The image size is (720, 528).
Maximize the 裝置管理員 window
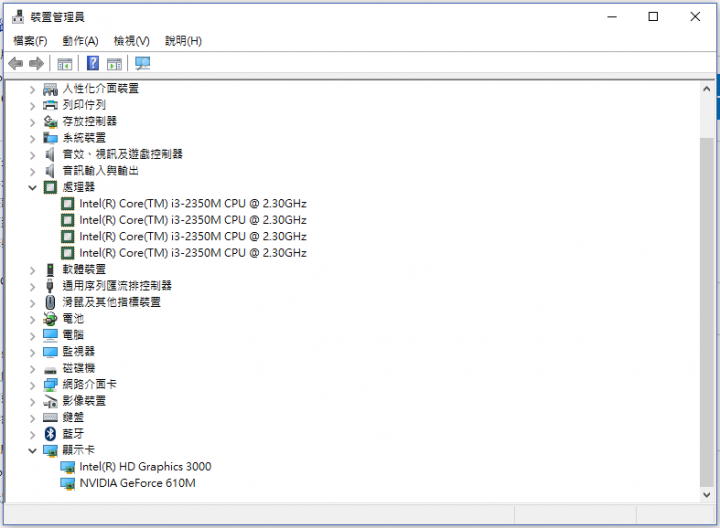[653, 17]
